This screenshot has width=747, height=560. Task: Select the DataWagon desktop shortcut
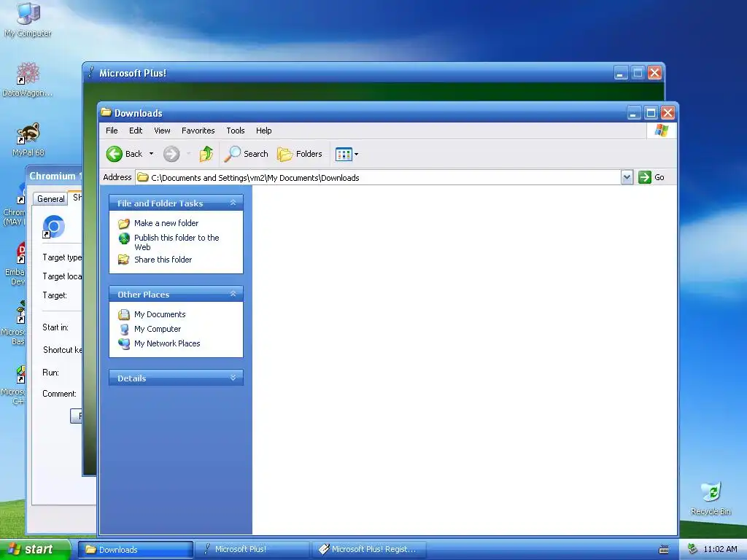pyautogui.click(x=28, y=79)
